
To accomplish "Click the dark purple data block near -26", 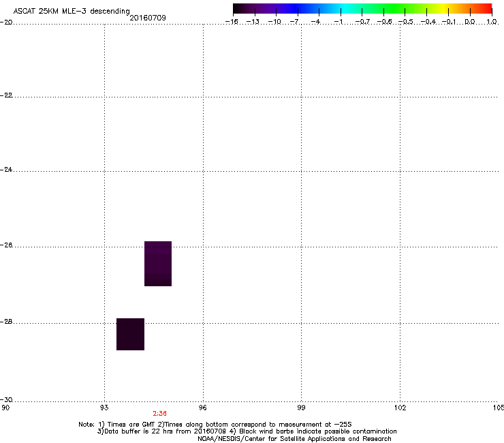I will tap(158, 264).
